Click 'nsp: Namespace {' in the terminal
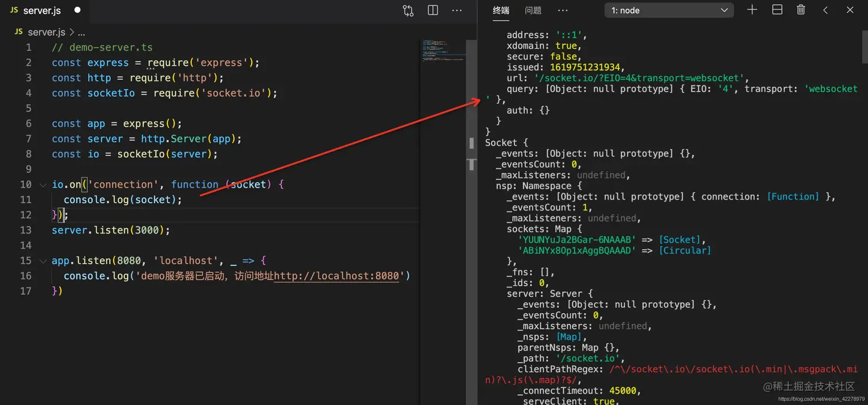Viewport: 868px width, 405px height. pyautogui.click(x=540, y=186)
